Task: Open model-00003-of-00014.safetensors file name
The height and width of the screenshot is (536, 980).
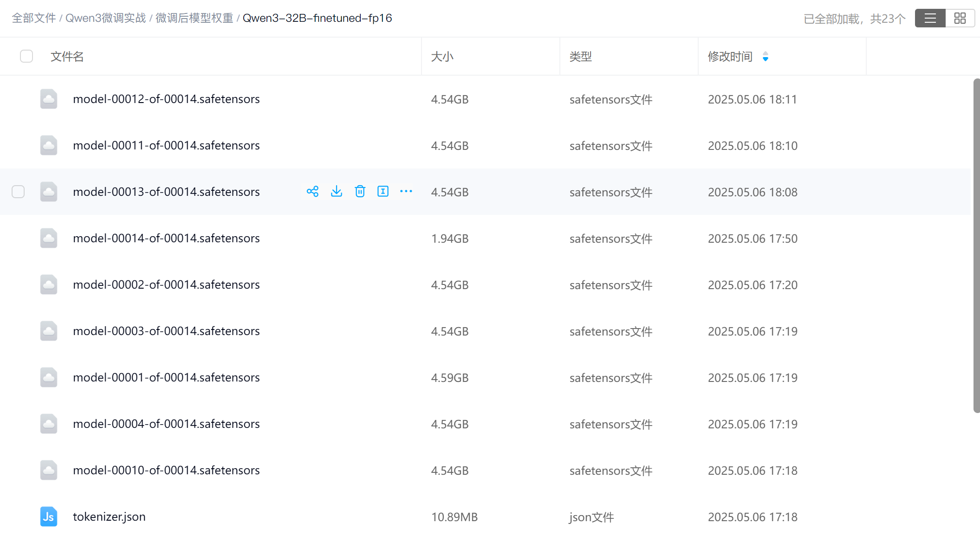Action: [166, 331]
